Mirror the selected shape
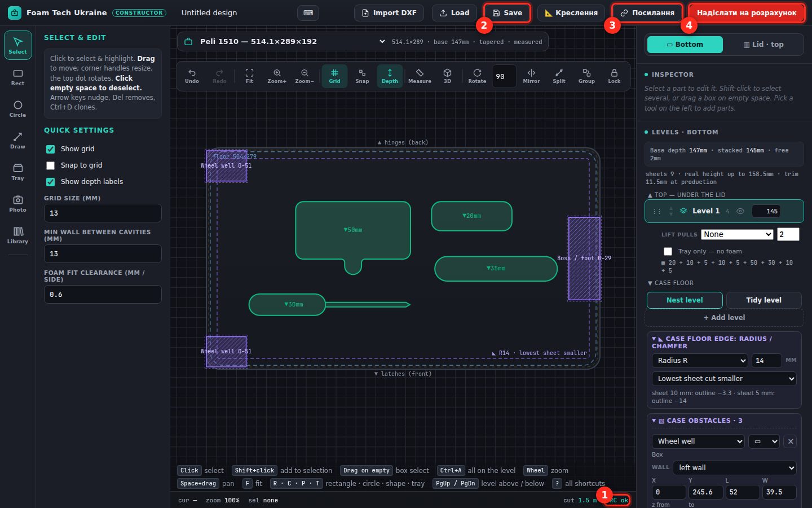812x508 pixels. pos(531,76)
